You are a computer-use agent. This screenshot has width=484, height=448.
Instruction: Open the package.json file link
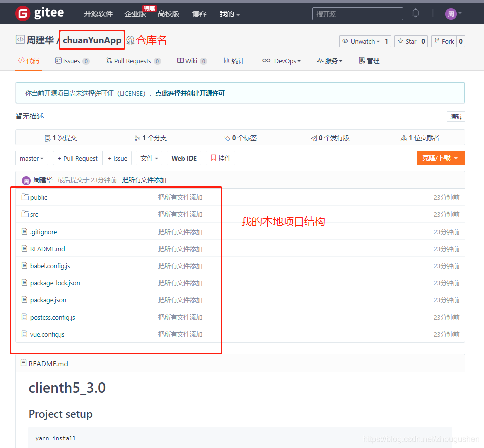coord(48,300)
